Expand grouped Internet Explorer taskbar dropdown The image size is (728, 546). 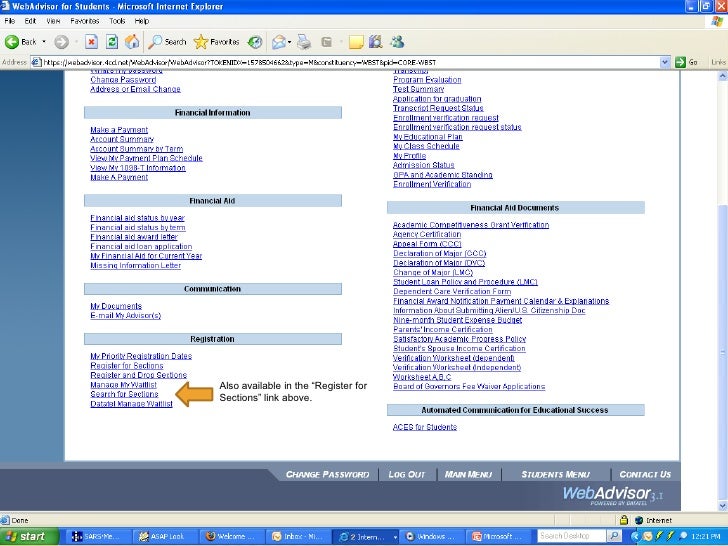[x=395, y=537]
